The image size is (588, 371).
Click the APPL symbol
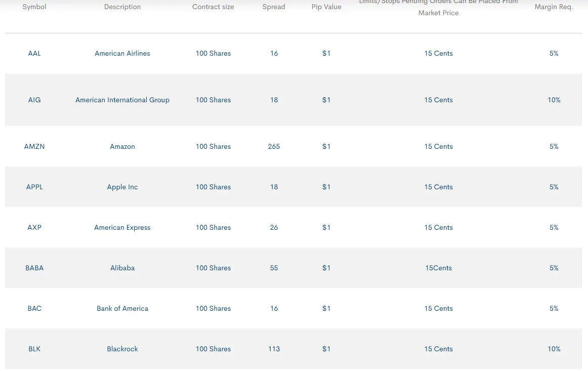34,187
